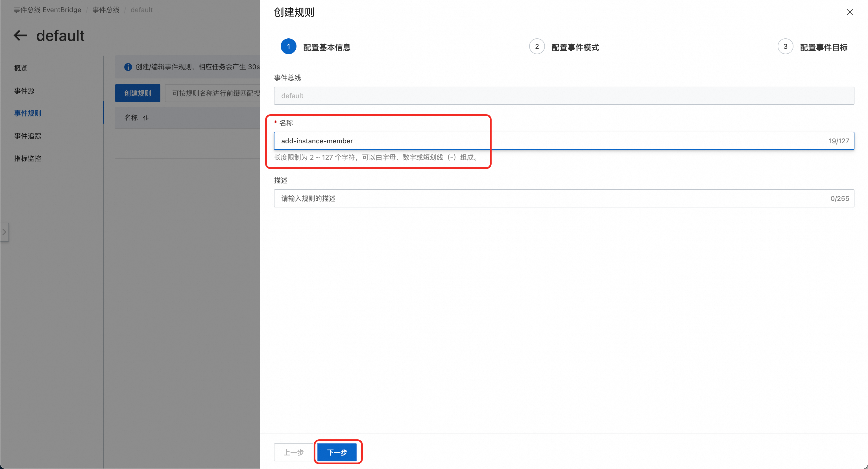
Task: Click the 创建规则 button in background page
Action: (x=138, y=93)
